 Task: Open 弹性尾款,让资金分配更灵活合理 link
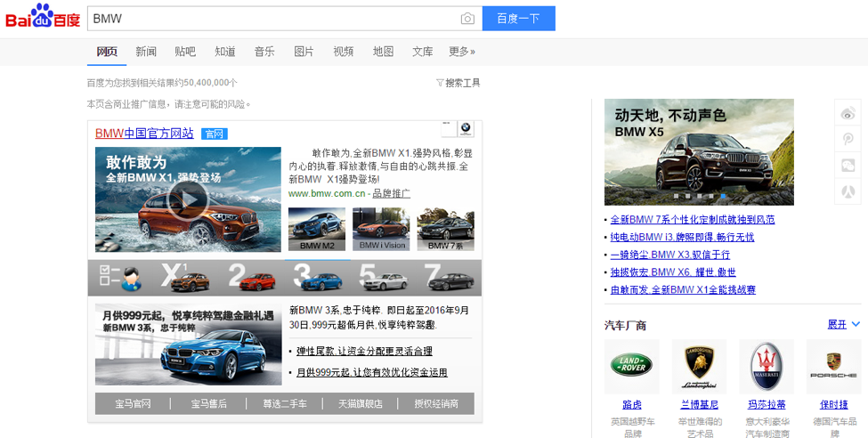point(364,351)
